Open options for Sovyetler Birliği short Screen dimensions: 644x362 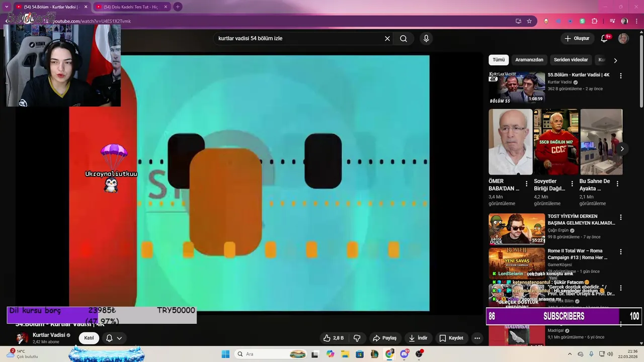[x=572, y=184]
